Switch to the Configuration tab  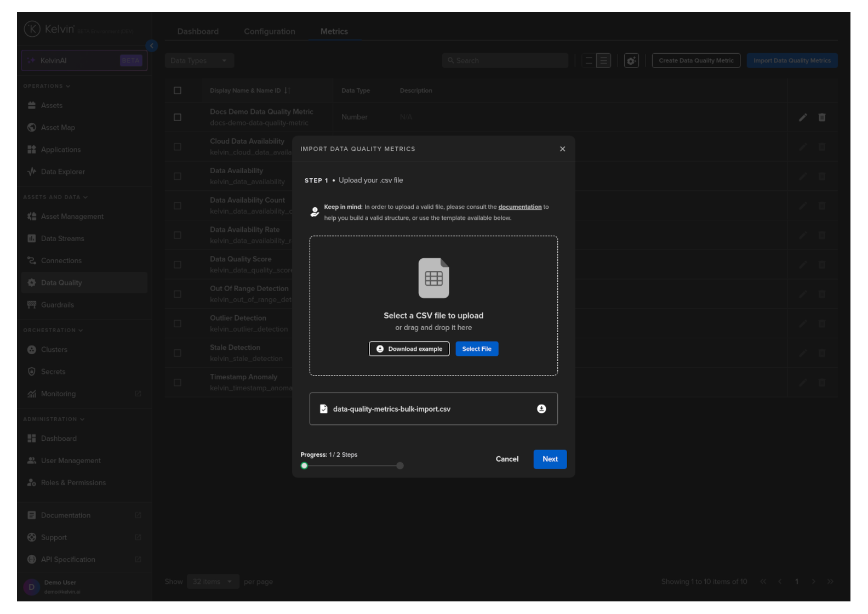[269, 32]
